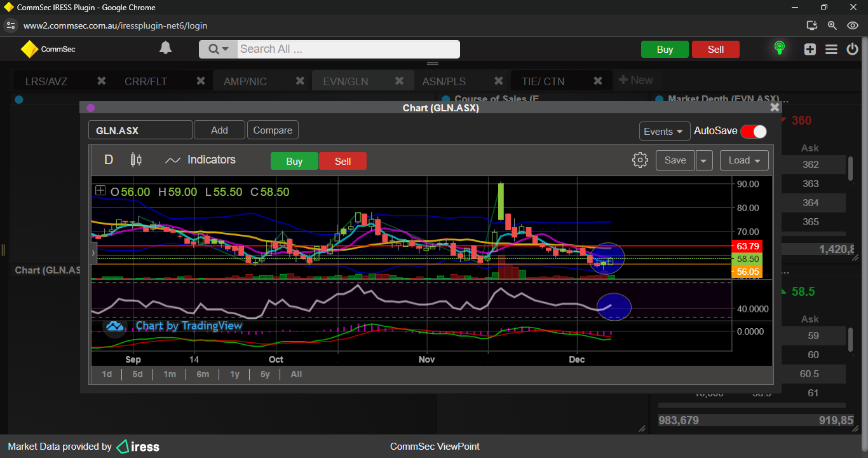Open chart settings gear

640,160
